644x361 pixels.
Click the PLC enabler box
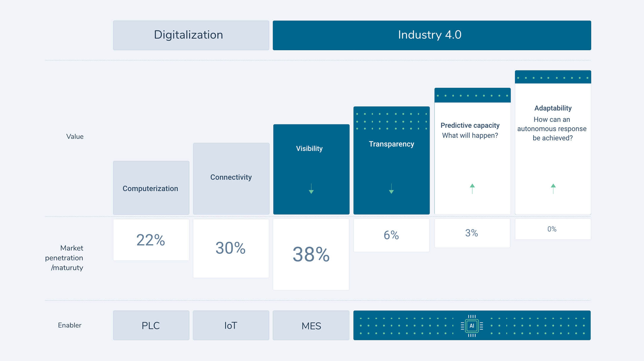[x=151, y=325]
